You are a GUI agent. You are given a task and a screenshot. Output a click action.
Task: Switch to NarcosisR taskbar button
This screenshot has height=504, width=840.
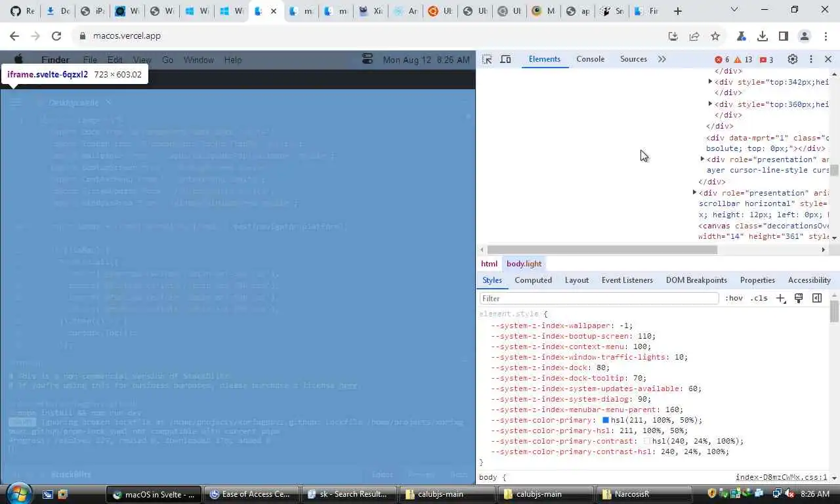643,494
